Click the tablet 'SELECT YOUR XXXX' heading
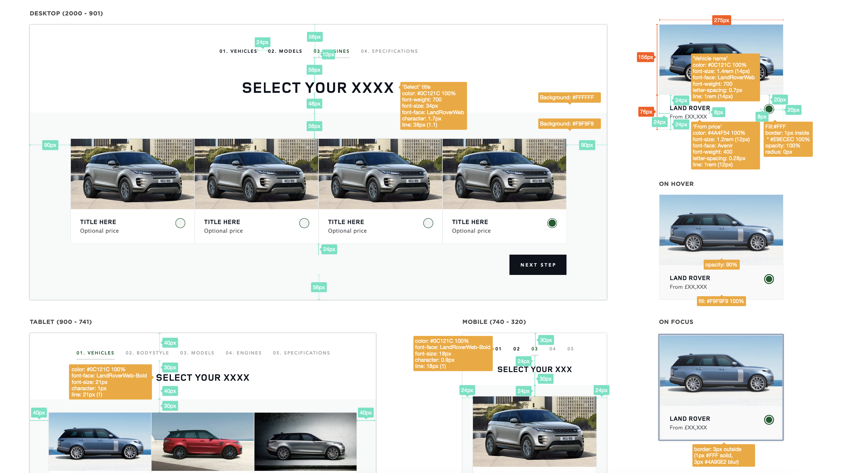This screenshot has width=868, height=473. pyautogui.click(x=203, y=377)
